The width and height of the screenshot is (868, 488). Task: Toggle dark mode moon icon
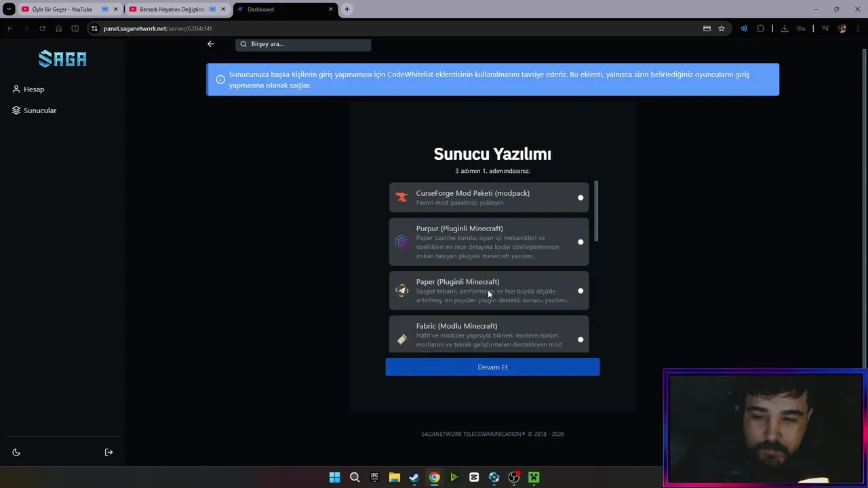click(16, 452)
